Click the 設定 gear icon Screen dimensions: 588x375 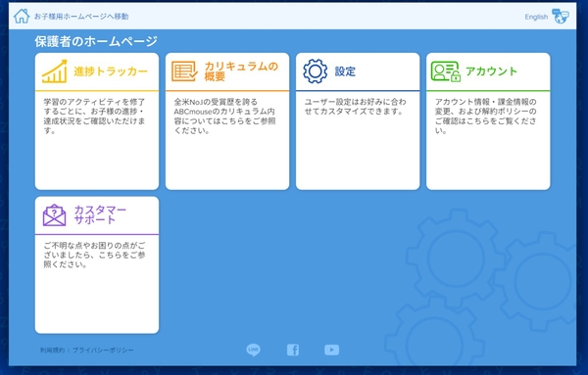tap(315, 71)
